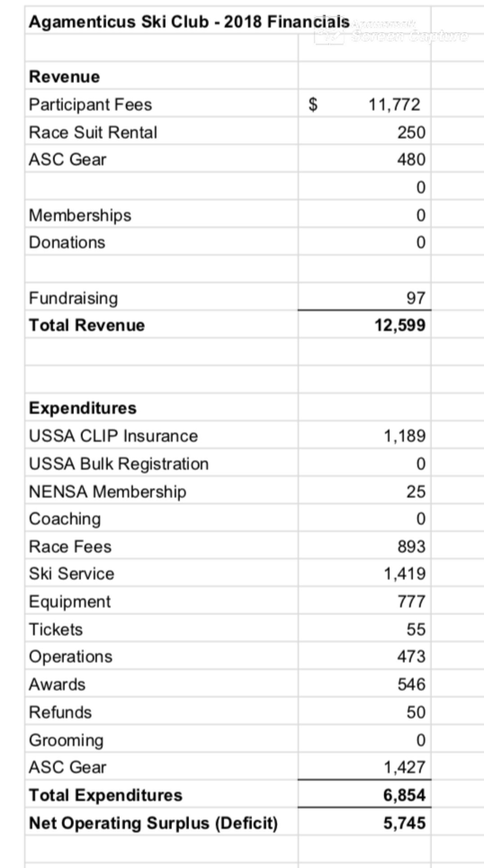Select the Memberships row label
Viewport: 484px width, 868px height.
coord(80,215)
